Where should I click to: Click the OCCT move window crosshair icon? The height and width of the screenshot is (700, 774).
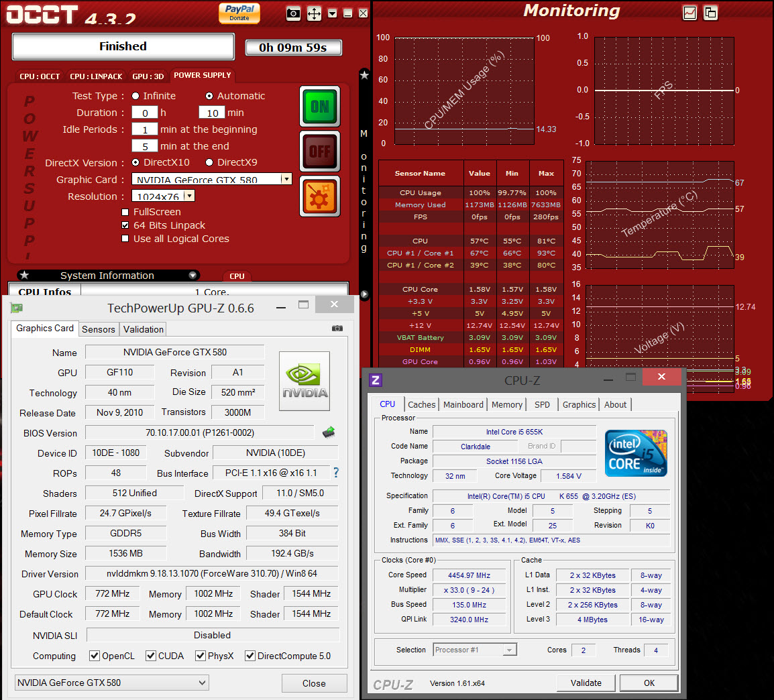(x=314, y=13)
